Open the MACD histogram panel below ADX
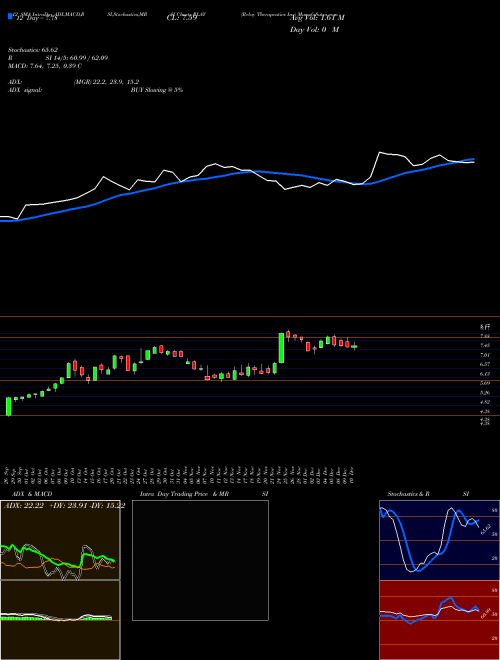This screenshot has width=500, height=660. point(60,620)
